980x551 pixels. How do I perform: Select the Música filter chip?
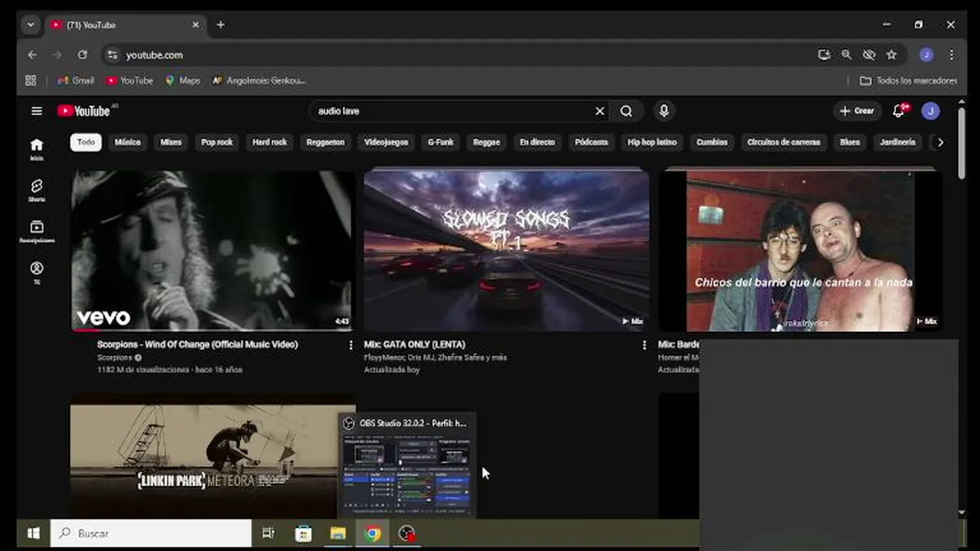pyautogui.click(x=128, y=142)
